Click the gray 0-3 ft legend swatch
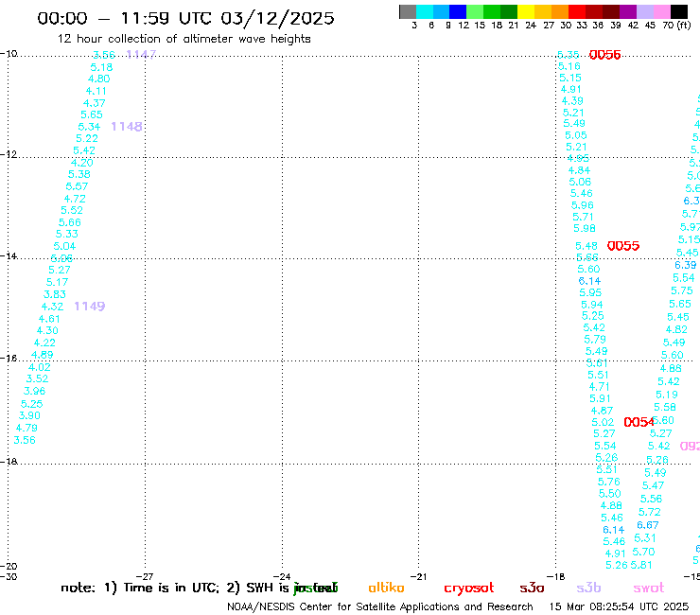The height and width of the screenshot is (615, 700). coord(408,11)
